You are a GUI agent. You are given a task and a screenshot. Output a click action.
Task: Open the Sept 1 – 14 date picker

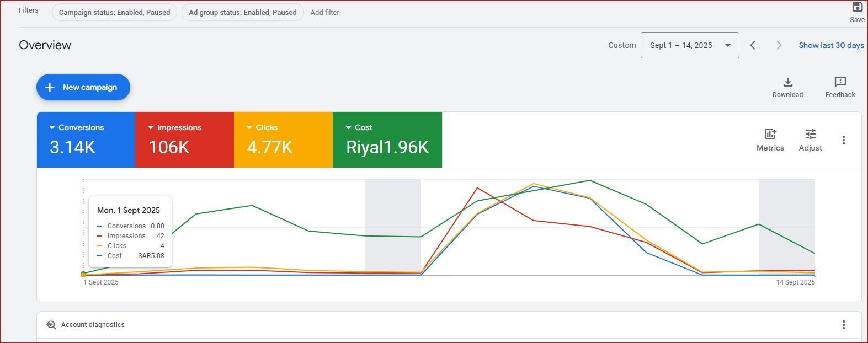pos(689,45)
